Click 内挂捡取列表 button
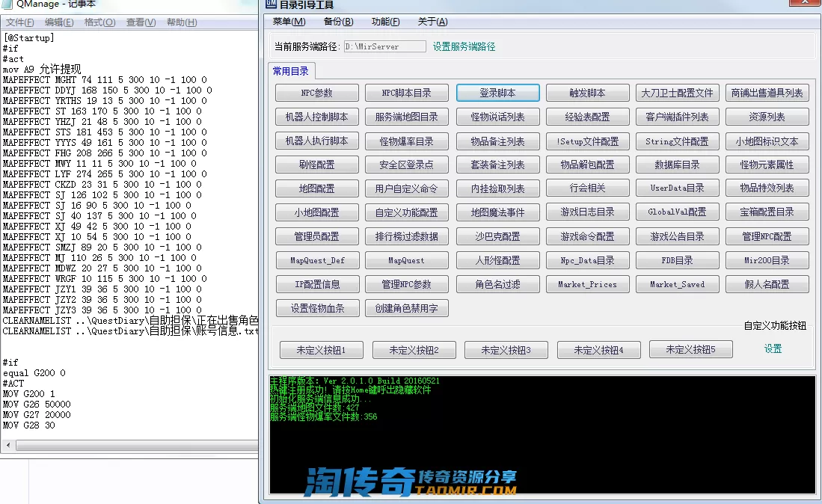The height and width of the screenshot is (504, 822). pyautogui.click(x=498, y=188)
